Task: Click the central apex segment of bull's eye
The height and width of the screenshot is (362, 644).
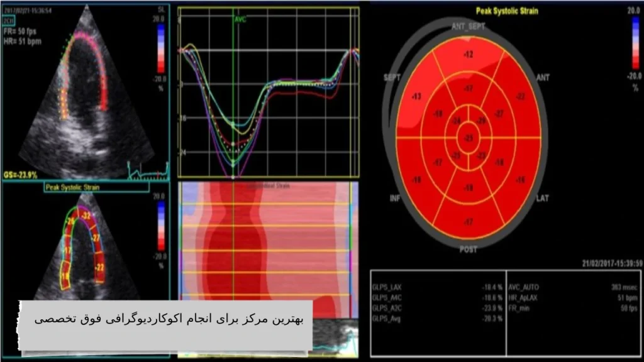Action: (x=469, y=138)
